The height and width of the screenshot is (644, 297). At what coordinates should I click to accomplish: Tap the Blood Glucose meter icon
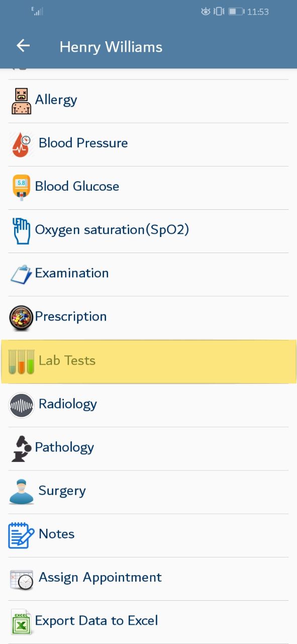coord(21,187)
